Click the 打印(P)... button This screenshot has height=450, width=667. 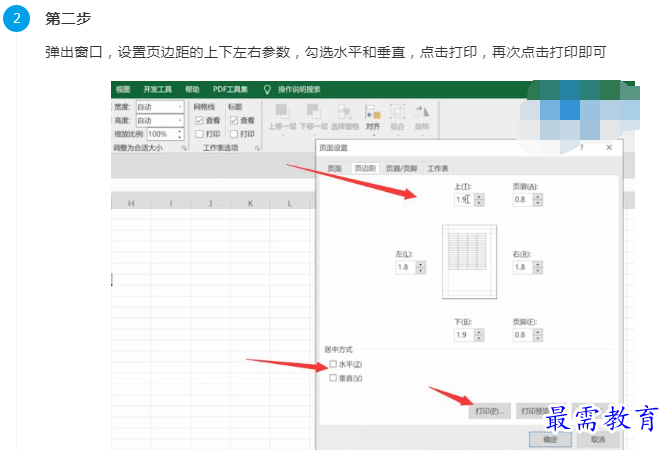coord(489,411)
